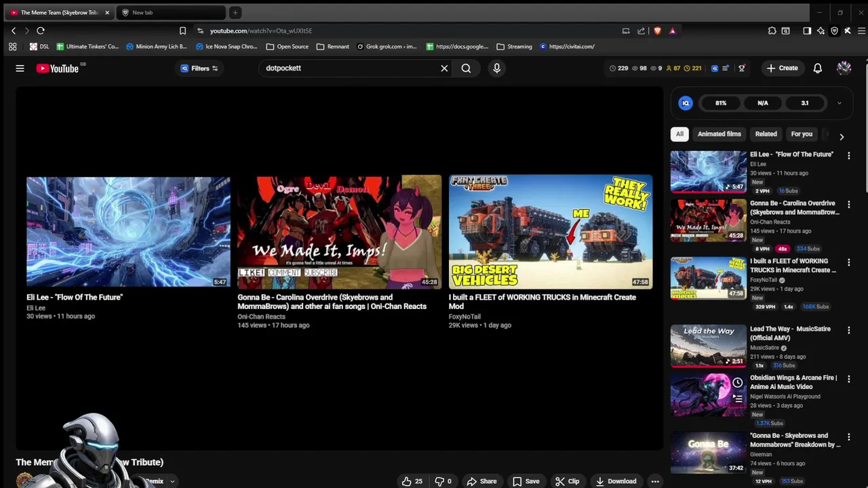Viewport: 868px width, 488px height.
Task: Open the YouTube notifications bell
Action: point(818,68)
